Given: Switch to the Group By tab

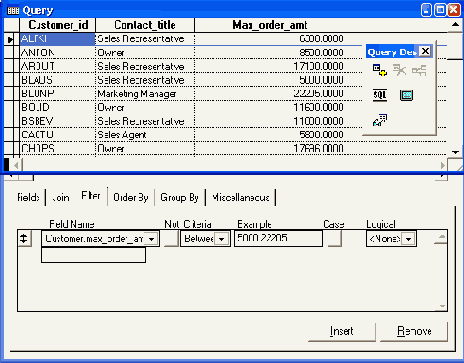Looking at the screenshot, I should [179, 198].
